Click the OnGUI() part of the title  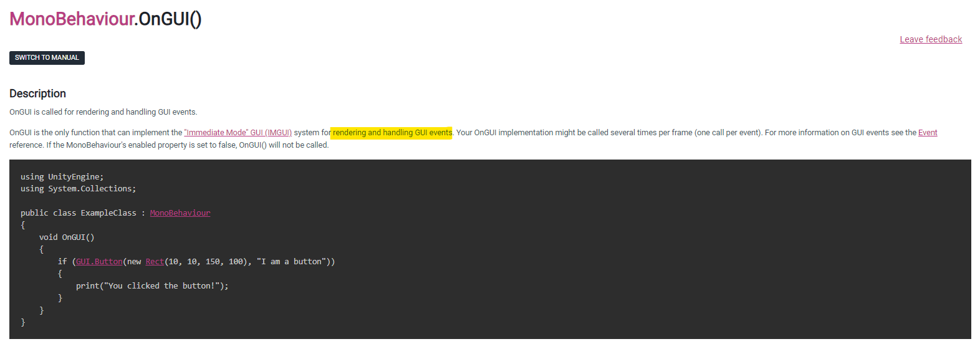click(x=170, y=19)
